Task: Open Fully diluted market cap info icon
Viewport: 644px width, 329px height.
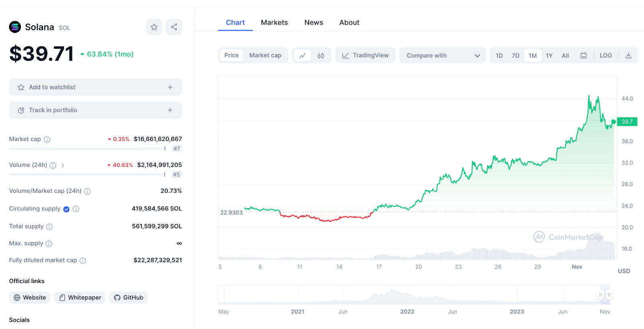Action: 83,261
